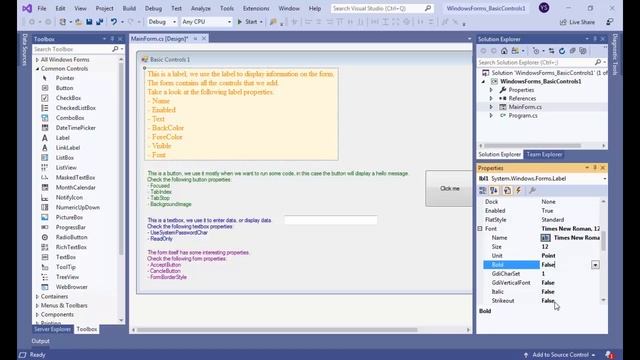The height and width of the screenshot is (360, 640).
Task: Click the Refresh icon in Solution Explorer
Action: [x=562, y=51]
